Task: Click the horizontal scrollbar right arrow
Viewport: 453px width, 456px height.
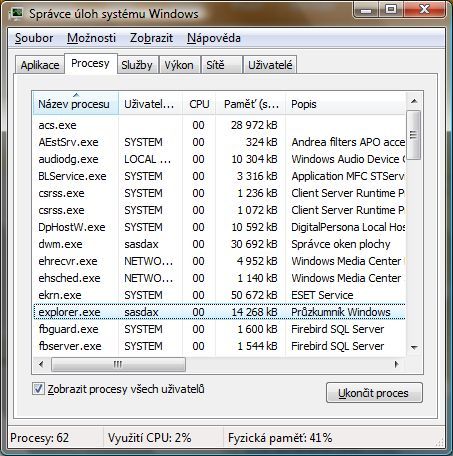Action: point(397,364)
